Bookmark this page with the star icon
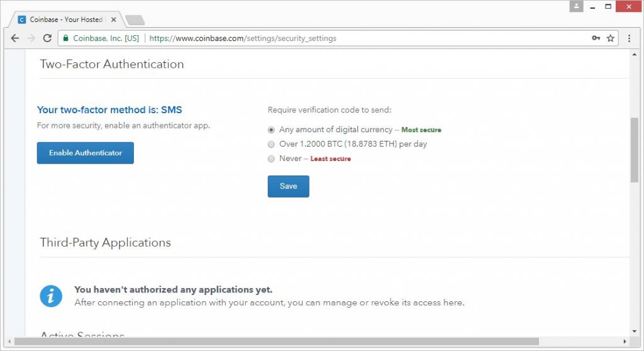This screenshot has width=644, height=351. click(610, 38)
